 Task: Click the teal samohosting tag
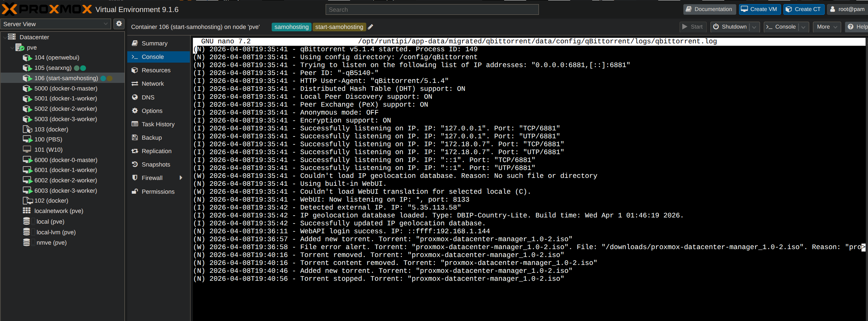(x=291, y=27)
